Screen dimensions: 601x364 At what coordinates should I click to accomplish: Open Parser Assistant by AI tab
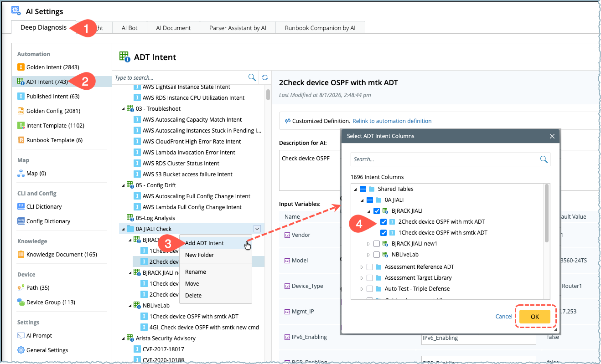[x=238, y=28]
